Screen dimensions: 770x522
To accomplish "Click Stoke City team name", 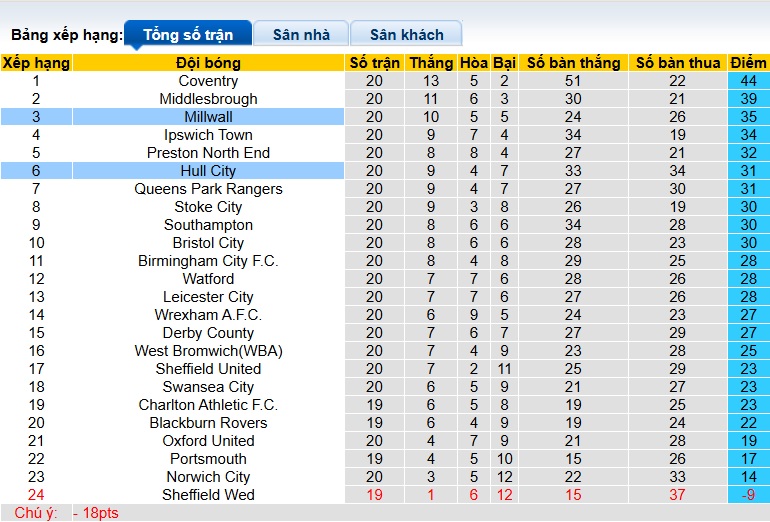I will 208,207.
